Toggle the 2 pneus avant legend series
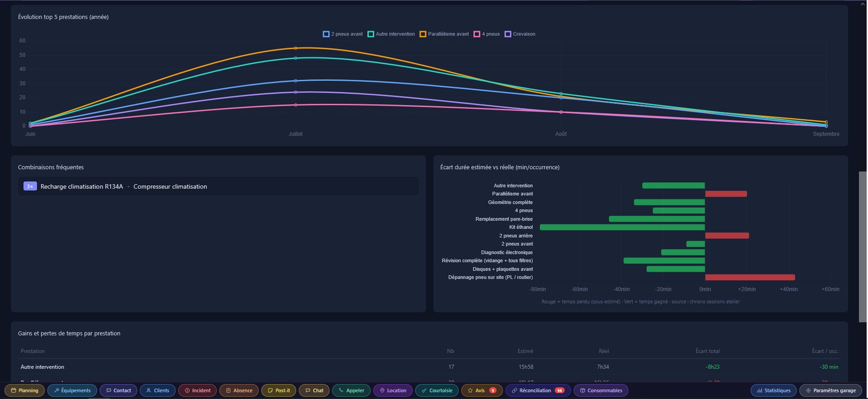The image size is (868, 399). (x=343, y=34)
